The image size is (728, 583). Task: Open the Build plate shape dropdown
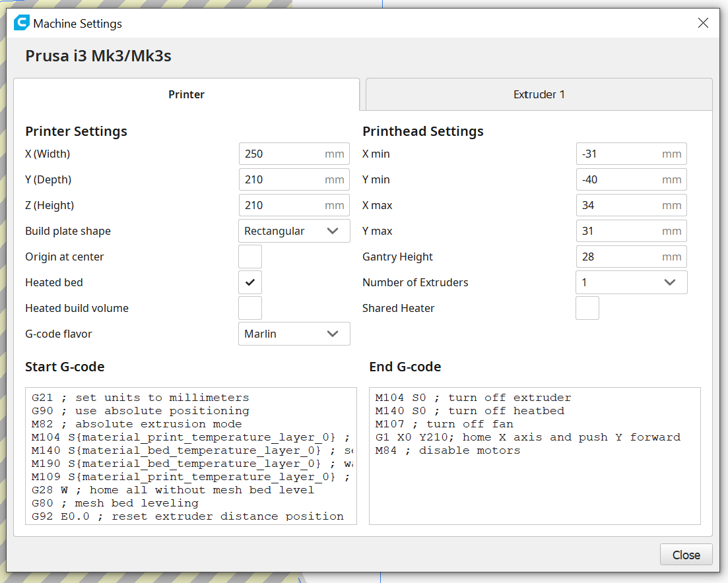point(294,231)
